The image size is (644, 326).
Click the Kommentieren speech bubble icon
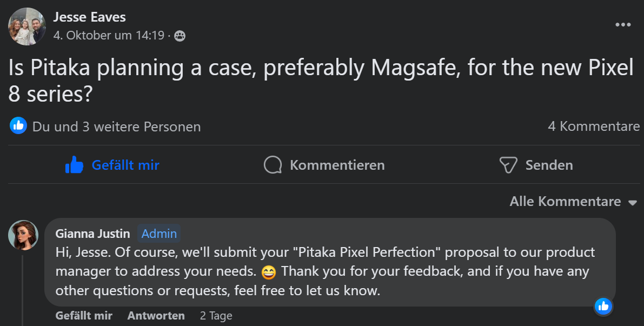pyautogui.click(x=273, y=165)
